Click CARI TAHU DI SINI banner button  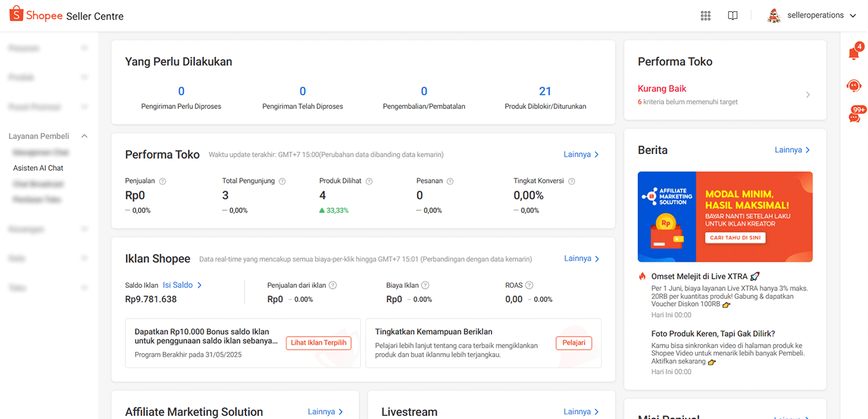click(736, 238)
